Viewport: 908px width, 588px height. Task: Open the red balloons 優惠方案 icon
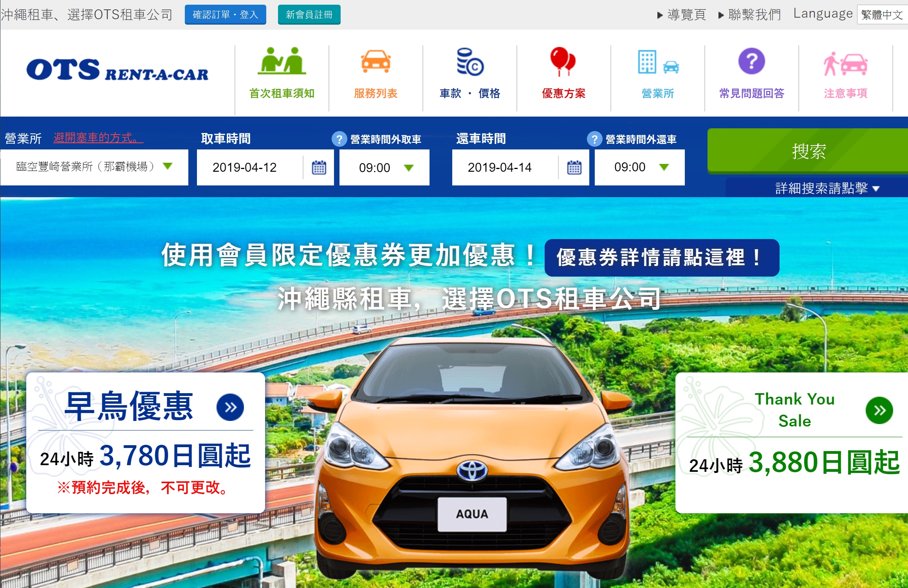click(x=563, y=61)
